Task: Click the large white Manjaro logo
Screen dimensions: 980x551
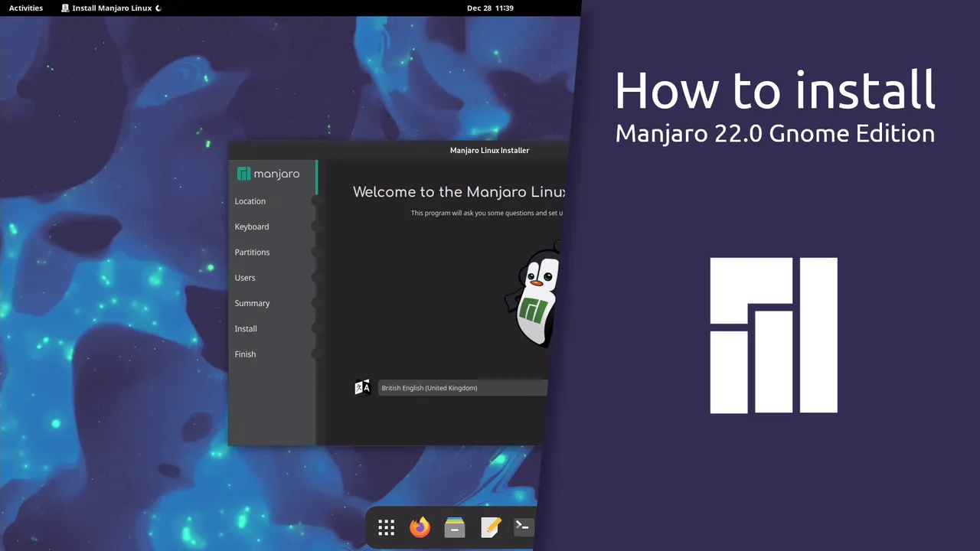Action: click(773, 335)
